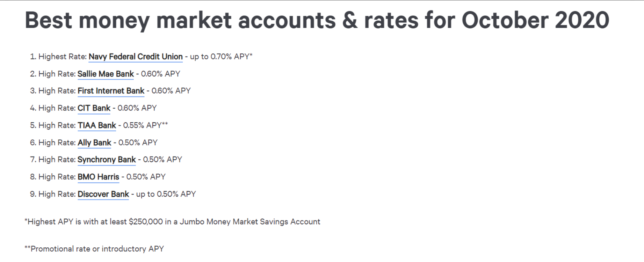The height and width of the screenshot is (262, 644).
Task: Open the Navy Federal Credit Union link
Action: (136, 57)
